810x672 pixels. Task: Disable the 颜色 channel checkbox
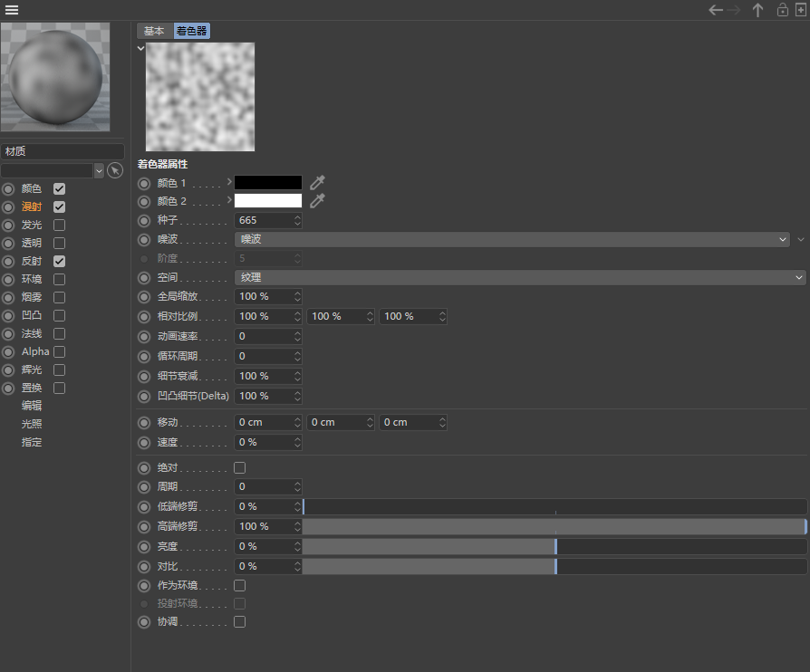(60, 189)
